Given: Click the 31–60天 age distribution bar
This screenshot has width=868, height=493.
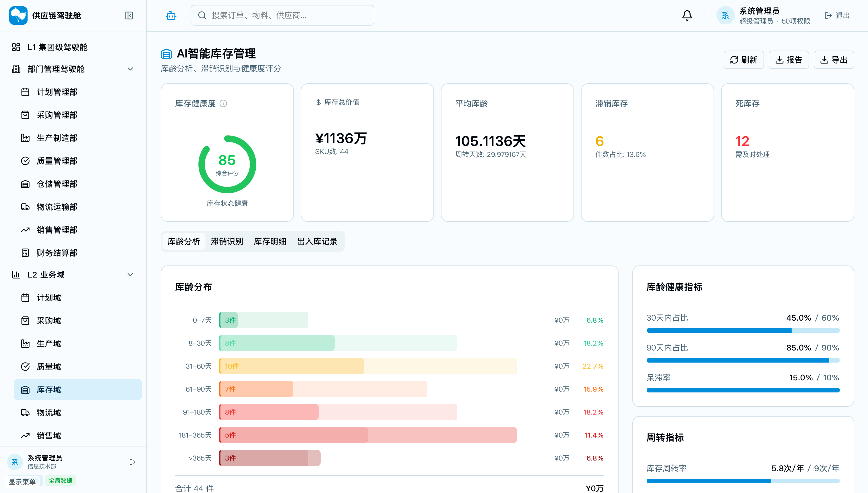Looking at the screenshot, I should [368, 366].
